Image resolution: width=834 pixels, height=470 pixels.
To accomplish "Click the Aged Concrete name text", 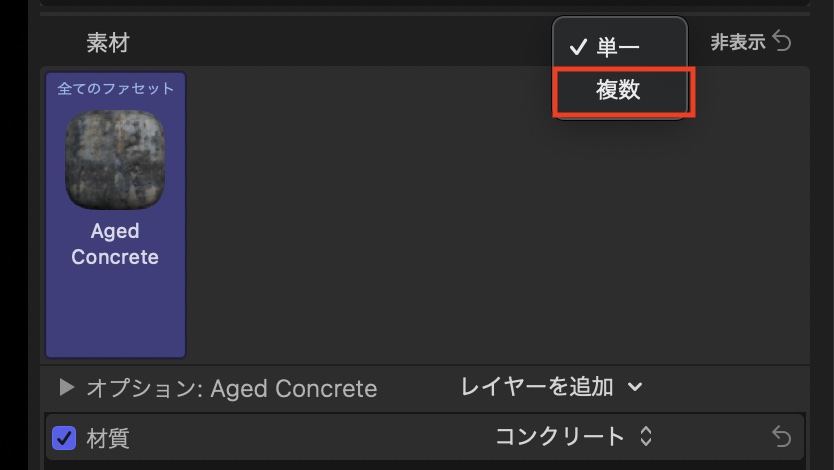I will coord(115,244).
